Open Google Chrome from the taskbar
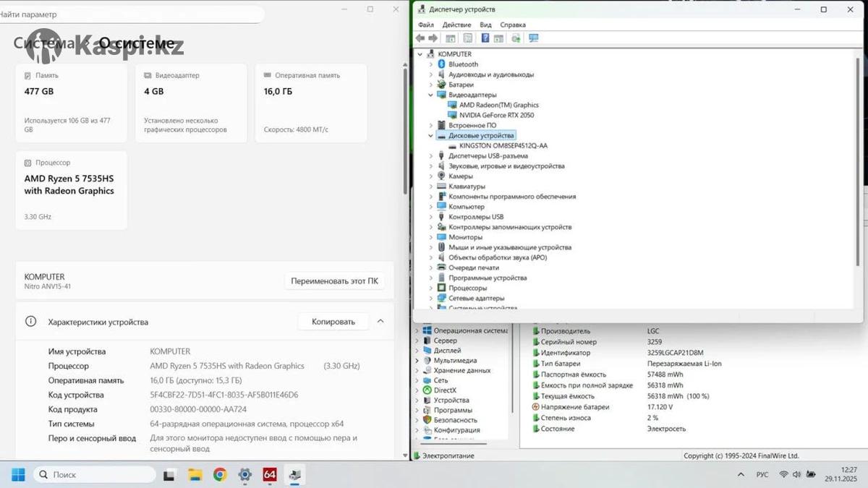 coord(220,475)
